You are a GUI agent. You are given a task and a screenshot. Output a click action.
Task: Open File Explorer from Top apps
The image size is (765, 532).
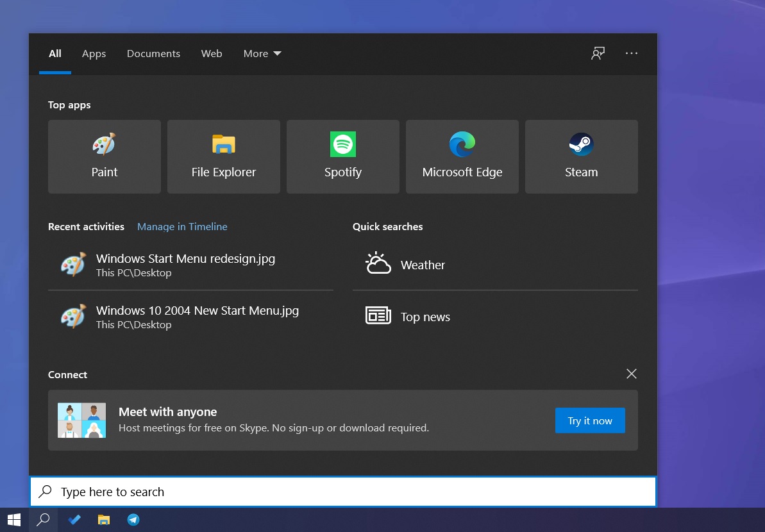(x=223, y=156)
